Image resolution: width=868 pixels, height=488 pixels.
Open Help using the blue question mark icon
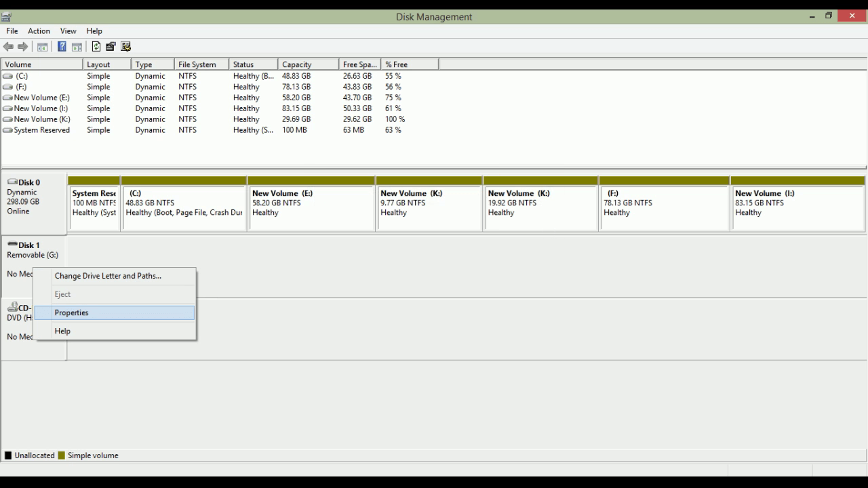click(62, 46)
